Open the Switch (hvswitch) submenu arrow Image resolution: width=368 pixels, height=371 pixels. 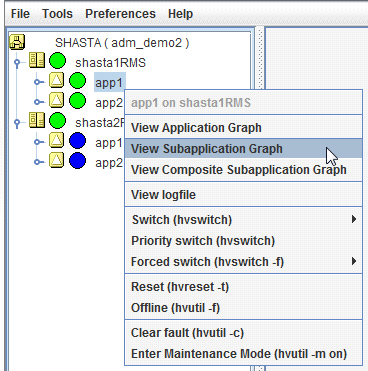[354, 219]
